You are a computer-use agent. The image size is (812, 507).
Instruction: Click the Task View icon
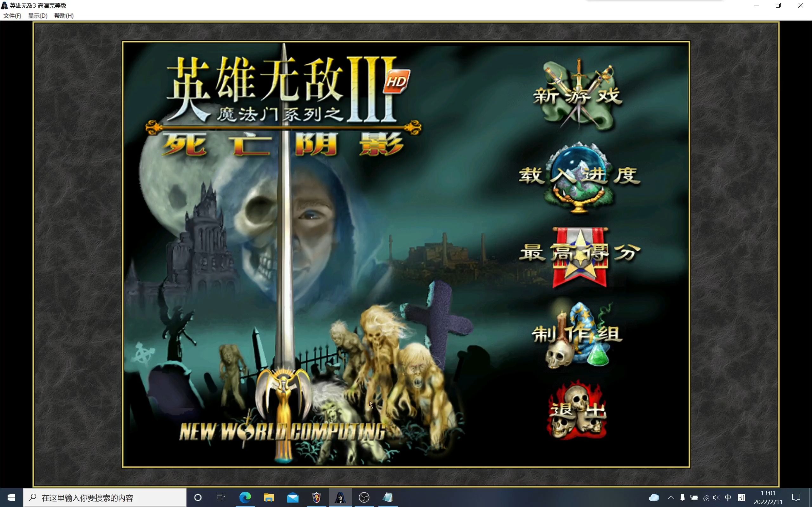point(220,497)
